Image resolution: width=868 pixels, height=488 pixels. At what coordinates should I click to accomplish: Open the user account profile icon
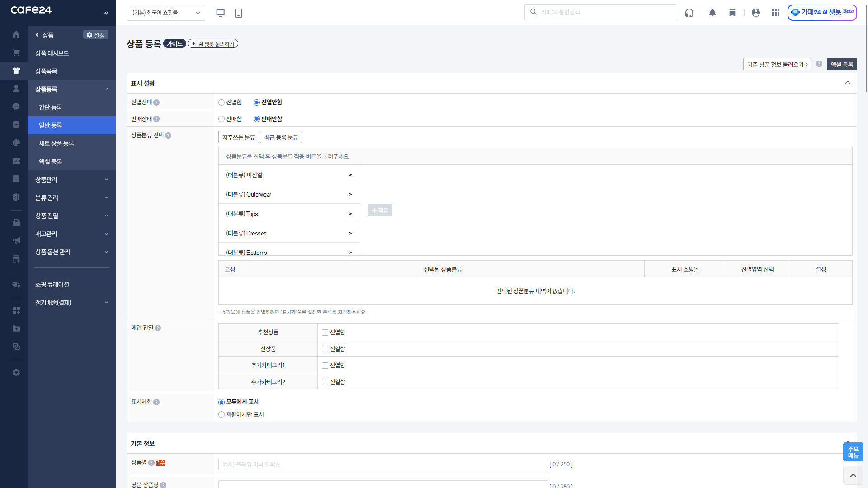(756, 13)
